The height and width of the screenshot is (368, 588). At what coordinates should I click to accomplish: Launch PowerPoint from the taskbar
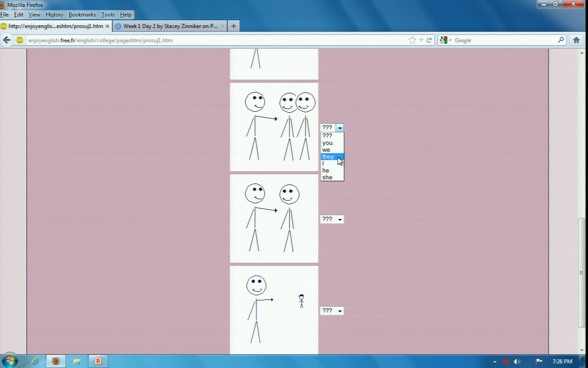coord(98,361)
